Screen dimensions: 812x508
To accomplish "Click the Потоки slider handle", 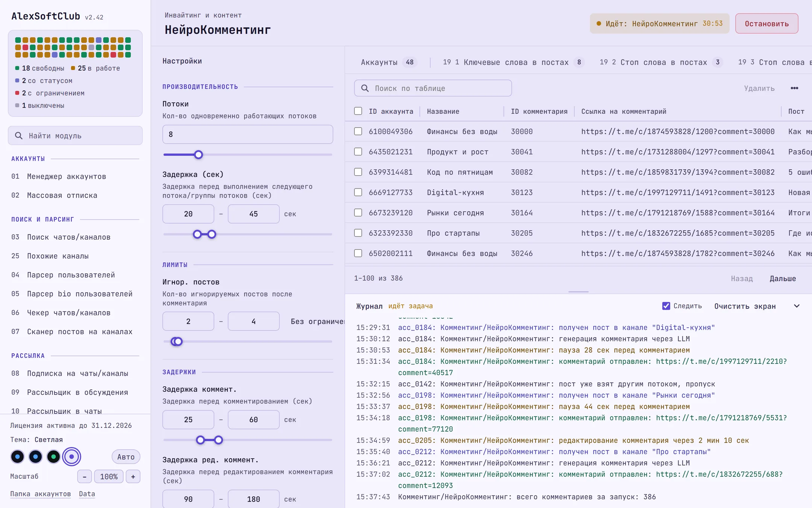I will (x=198, y=155).
